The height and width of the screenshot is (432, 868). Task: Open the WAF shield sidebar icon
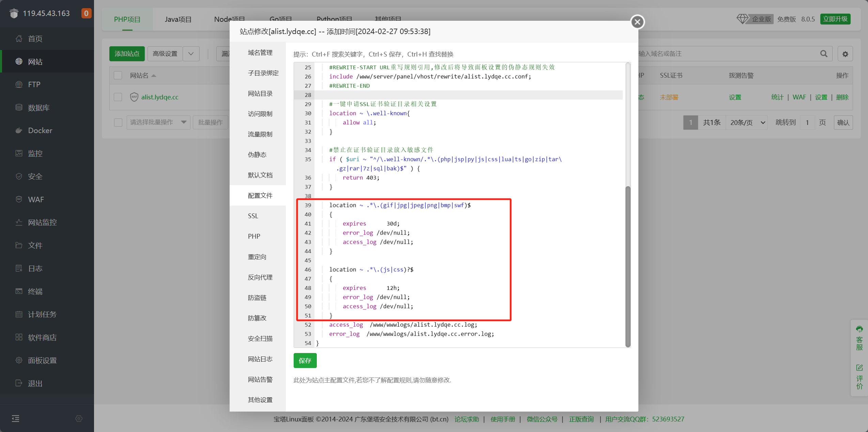[x=19, y=199]
